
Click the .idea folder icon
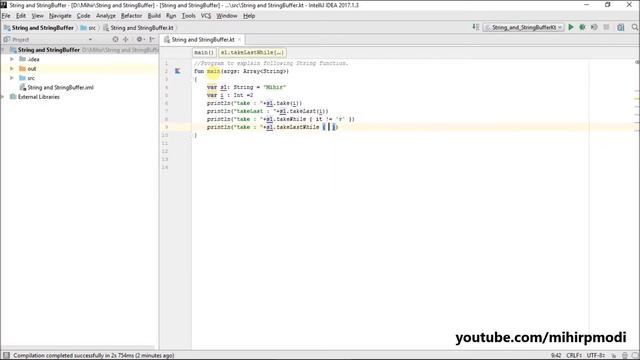[x=22, y=59]
